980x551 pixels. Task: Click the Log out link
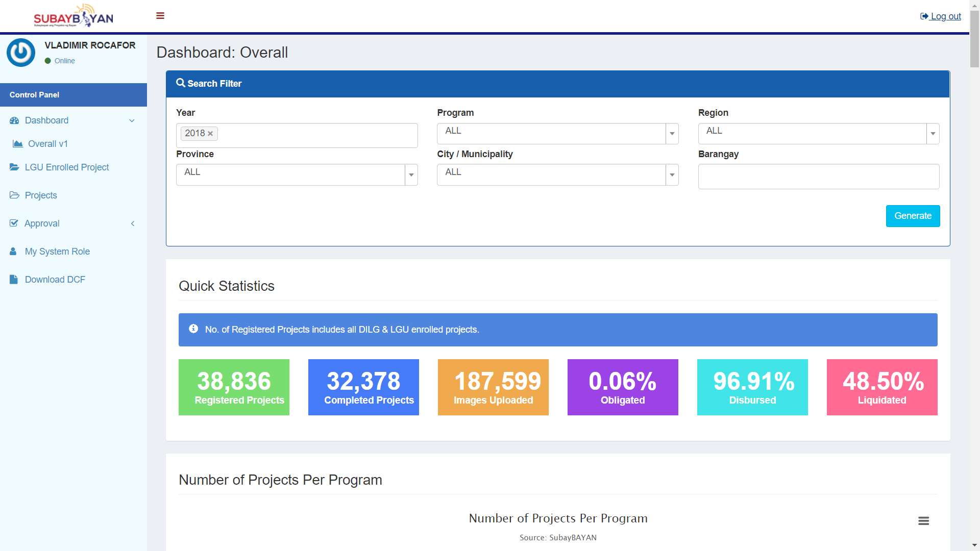pyautogui.click(x=940, y=16)
